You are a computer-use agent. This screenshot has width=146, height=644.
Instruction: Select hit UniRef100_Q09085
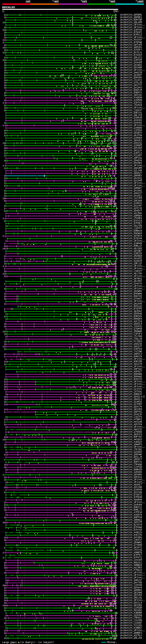click(131, 63)
